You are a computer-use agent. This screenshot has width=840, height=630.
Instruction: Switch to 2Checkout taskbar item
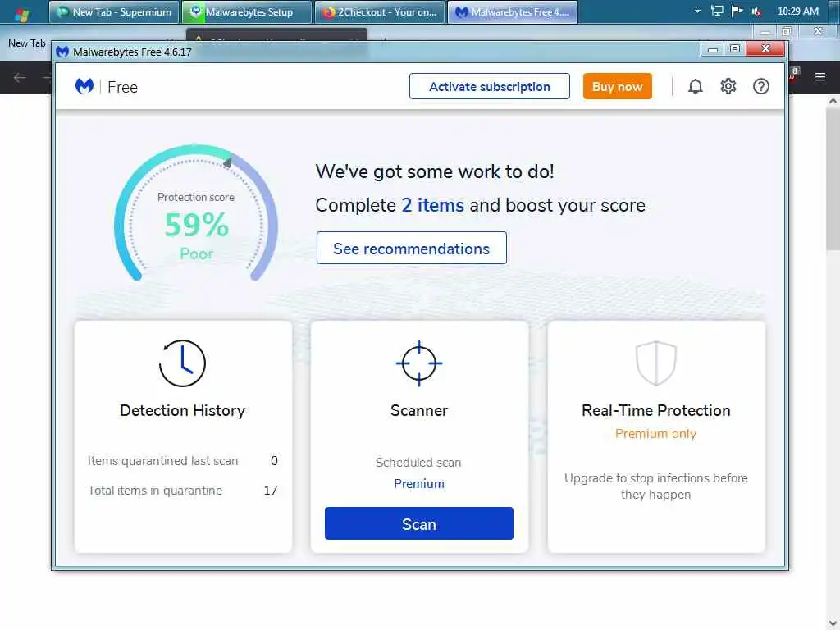point(380,11)
